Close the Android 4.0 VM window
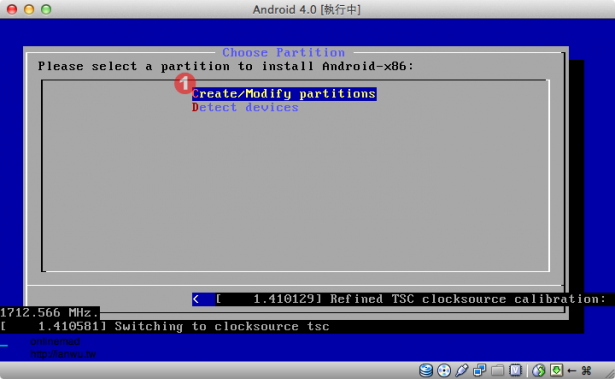Image resolution: width=615 pixels, height=379 pixels. click(x=12, y=9)
